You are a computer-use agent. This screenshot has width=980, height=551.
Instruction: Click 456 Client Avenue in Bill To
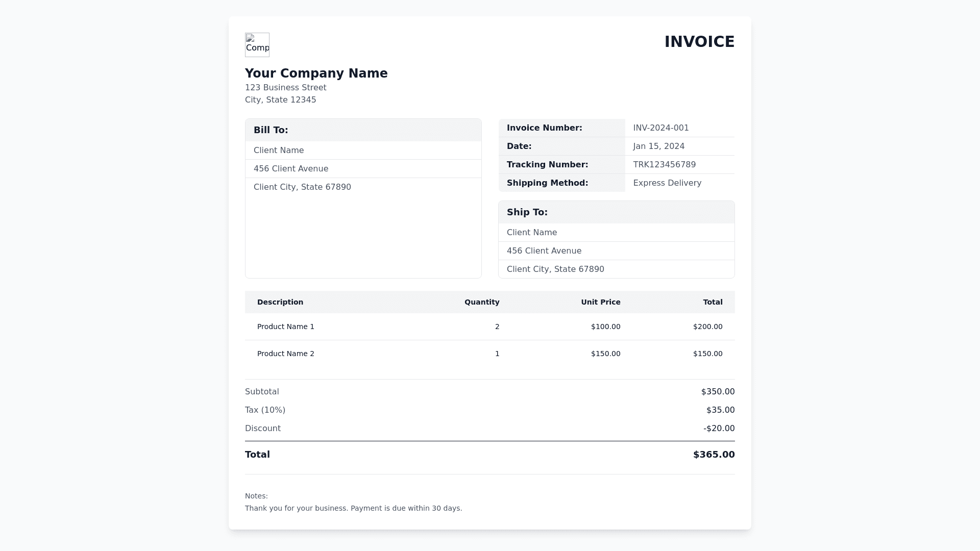(x=291, y=169)
